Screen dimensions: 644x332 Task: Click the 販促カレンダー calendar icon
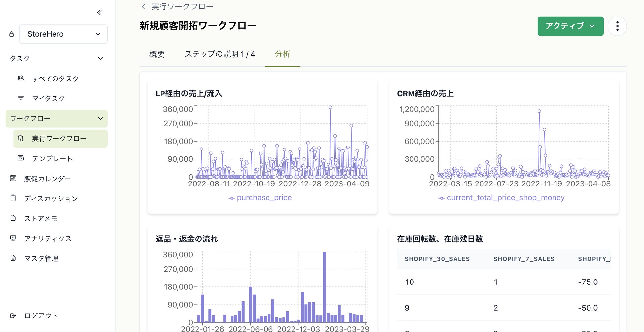(x=13, y=178)
